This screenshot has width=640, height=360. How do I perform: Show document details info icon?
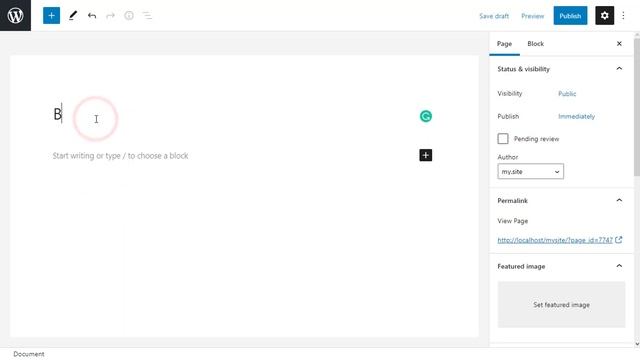(129, 16)
